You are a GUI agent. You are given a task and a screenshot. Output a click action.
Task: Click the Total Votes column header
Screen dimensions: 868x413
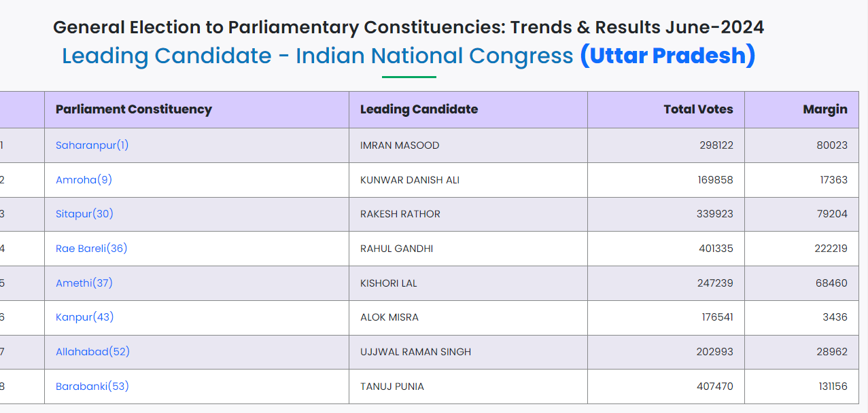[698, 109]
